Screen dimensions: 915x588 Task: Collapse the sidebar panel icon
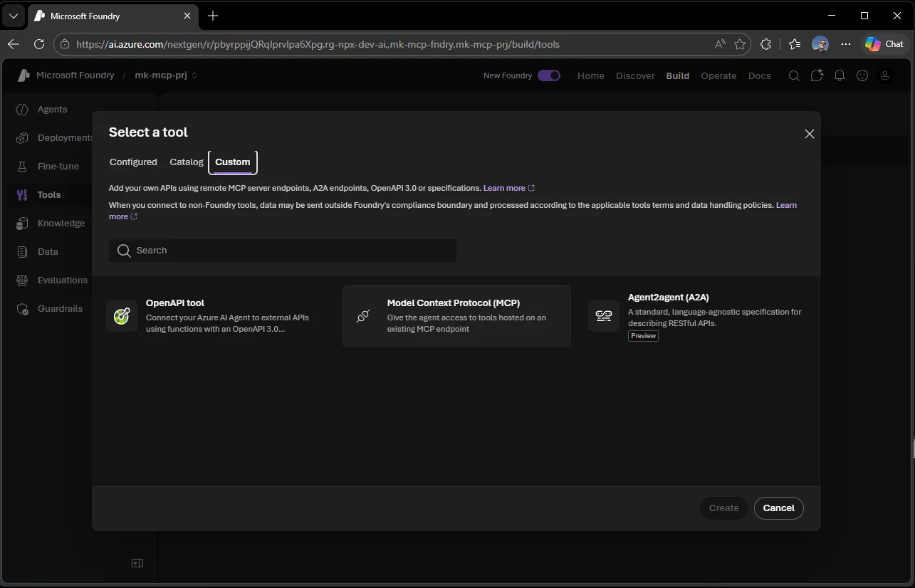[137, 563]
